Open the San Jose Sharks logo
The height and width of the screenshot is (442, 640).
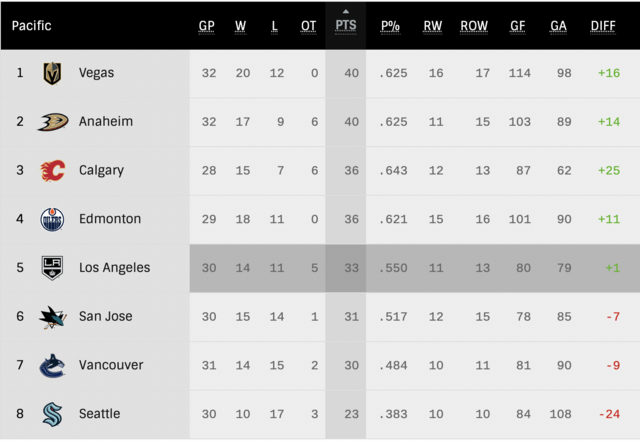click(x=52, y=317)
